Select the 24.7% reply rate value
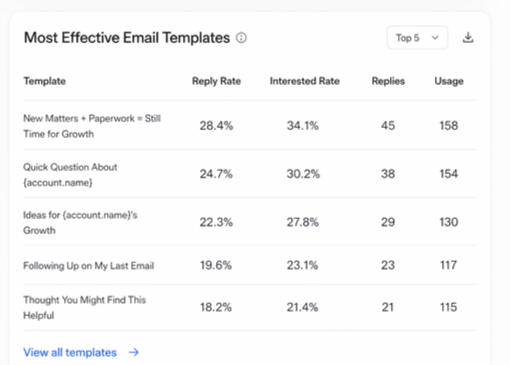 (x=216, y=174)
